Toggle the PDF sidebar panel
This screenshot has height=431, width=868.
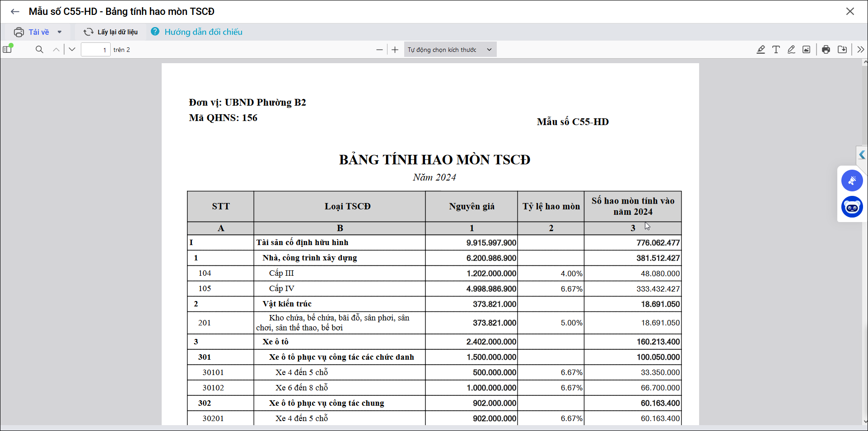(x=8, y=49)
